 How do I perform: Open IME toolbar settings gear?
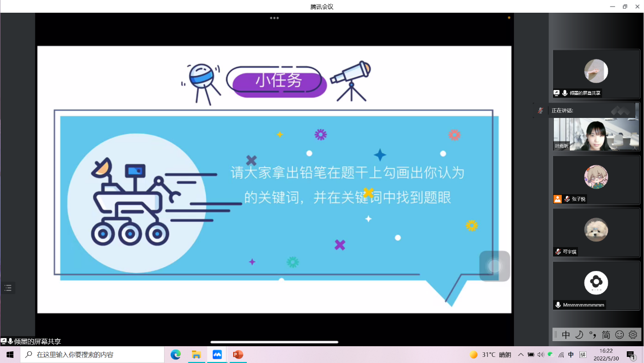[x=633, y=335]
